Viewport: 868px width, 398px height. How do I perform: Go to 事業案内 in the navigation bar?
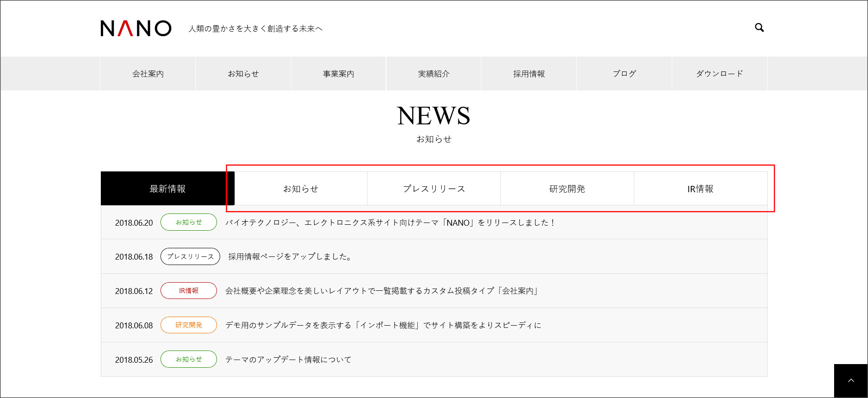[338, 74]
